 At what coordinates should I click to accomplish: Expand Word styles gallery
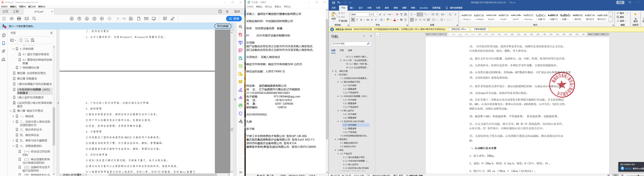610,17
